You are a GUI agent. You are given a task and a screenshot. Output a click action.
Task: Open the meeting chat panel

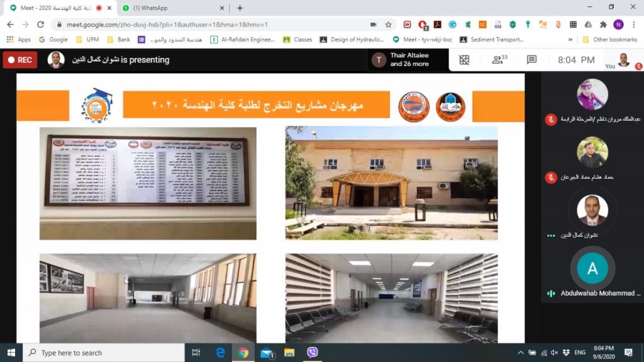point(531,60)
